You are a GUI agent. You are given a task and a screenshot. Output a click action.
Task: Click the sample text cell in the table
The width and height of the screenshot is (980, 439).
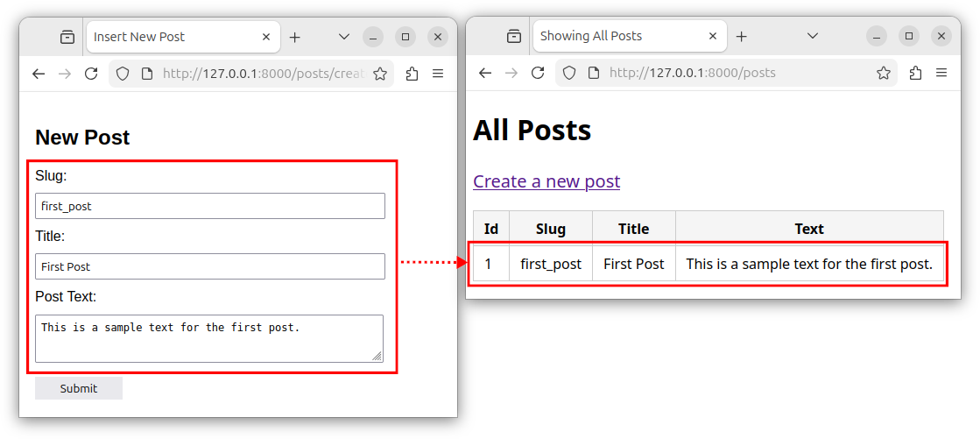click(809, 264)
